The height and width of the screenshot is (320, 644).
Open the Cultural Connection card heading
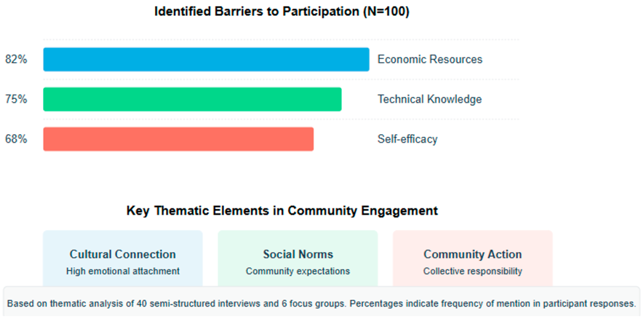click(123, 254)
